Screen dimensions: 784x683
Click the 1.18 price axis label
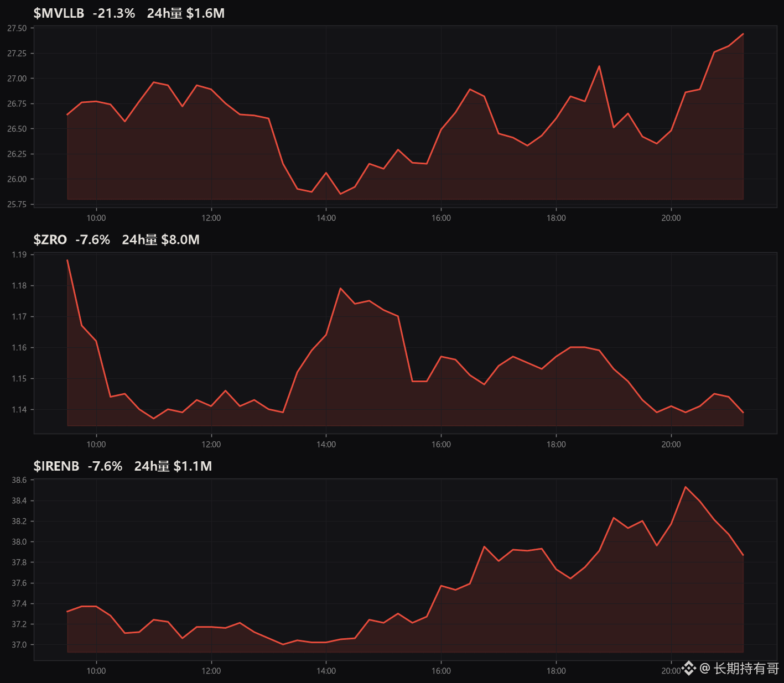tap(19, 286)
